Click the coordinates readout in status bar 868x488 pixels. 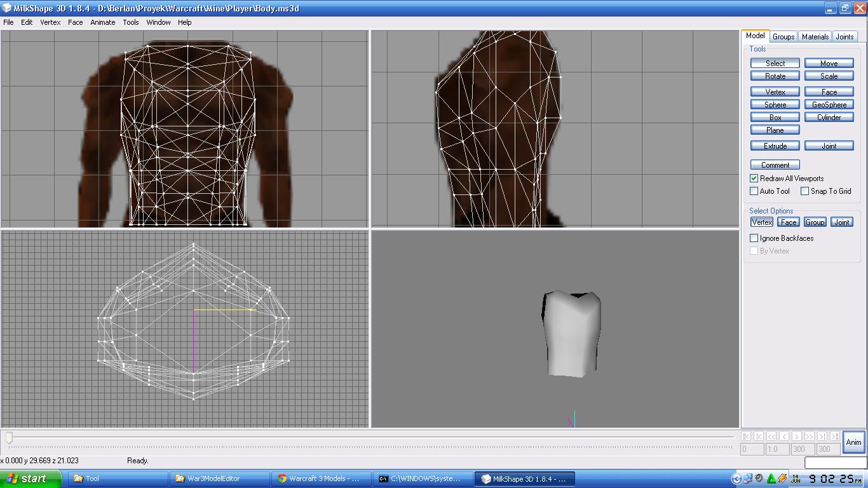click(x=39, y=461)
